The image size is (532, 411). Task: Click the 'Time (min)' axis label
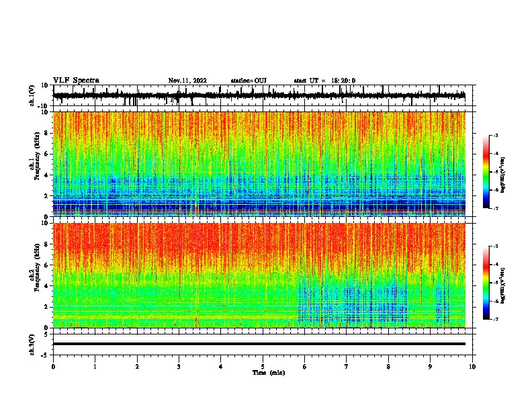269,373
